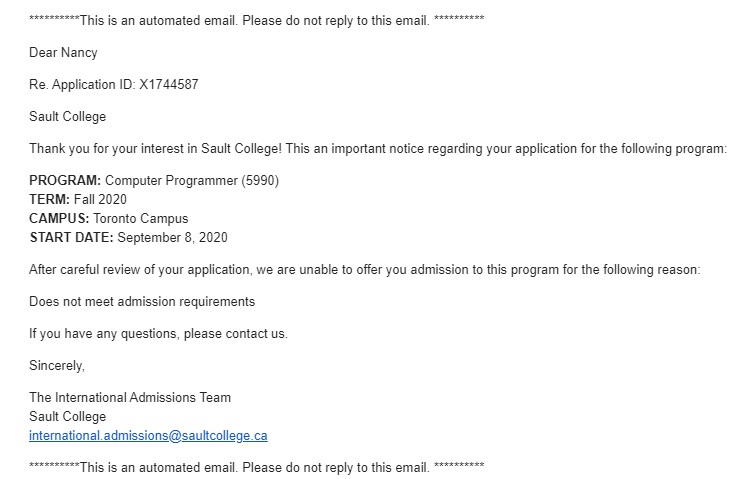Click the START DATE September 8, 2020 line
The width and height of the screenshot is (745, 479).
pyautogui.click(x=128, y=238)
